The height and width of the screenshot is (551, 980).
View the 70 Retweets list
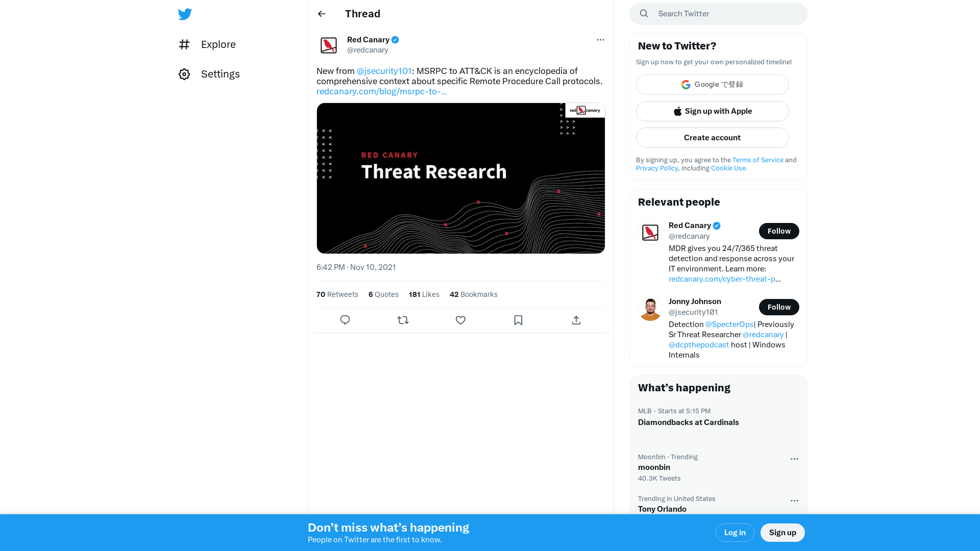tap(337, 294)
